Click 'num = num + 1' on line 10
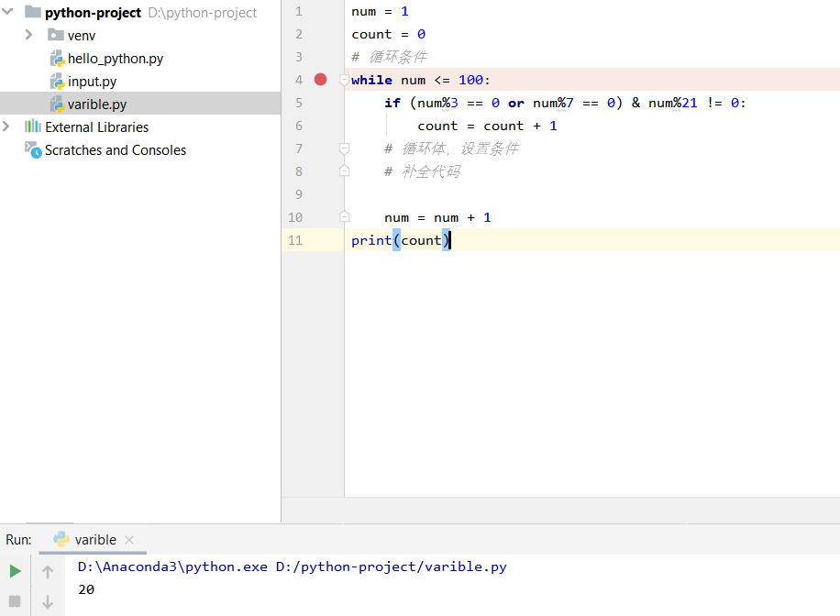 coord(437,217)
